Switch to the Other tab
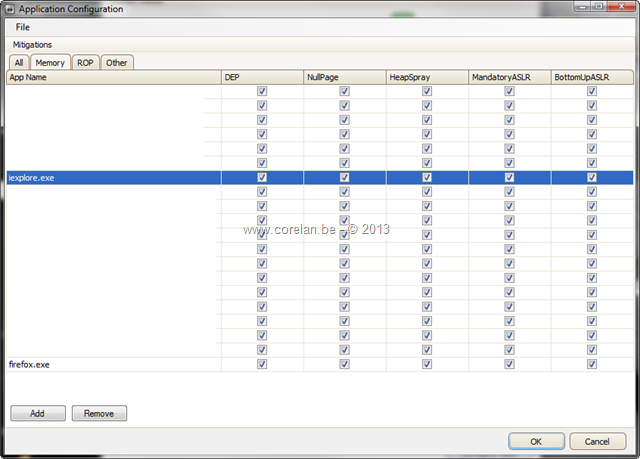The image size is (640, 459). pos(117,63)
